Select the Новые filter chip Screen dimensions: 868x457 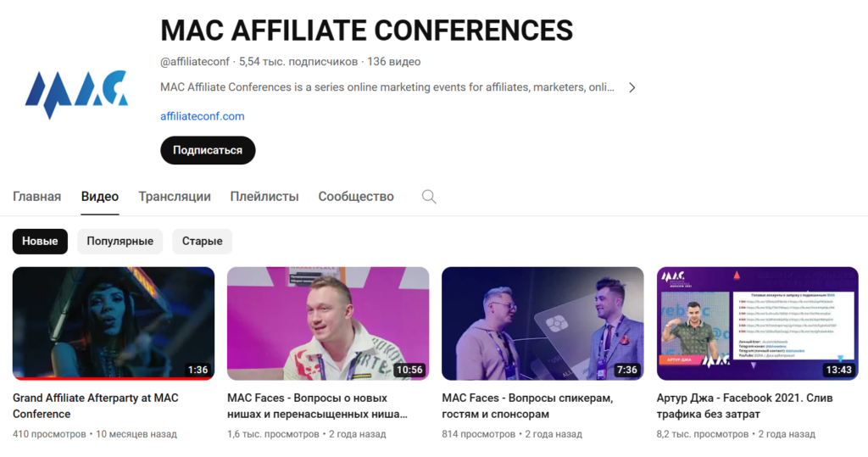(x=40, y=242)
